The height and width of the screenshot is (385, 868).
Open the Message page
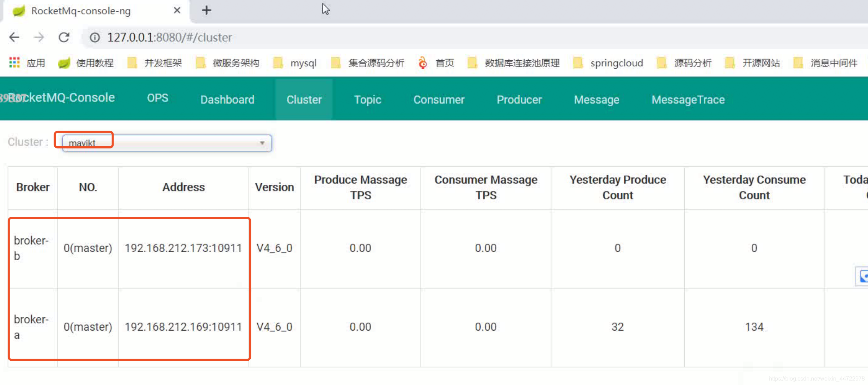[597, 99]
